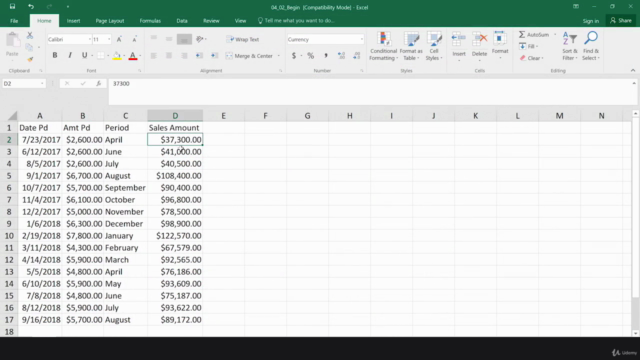Screen dimensions: 640x360
Task: Open Font dialog launcher
Action: [139, 71]
